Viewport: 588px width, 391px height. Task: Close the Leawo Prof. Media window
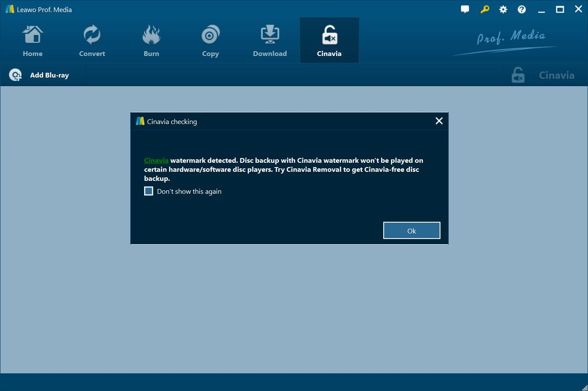[x=579, y=9]
